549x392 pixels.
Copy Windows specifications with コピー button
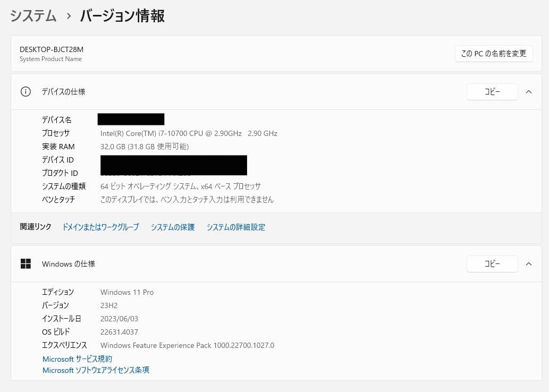click(492, 264)
